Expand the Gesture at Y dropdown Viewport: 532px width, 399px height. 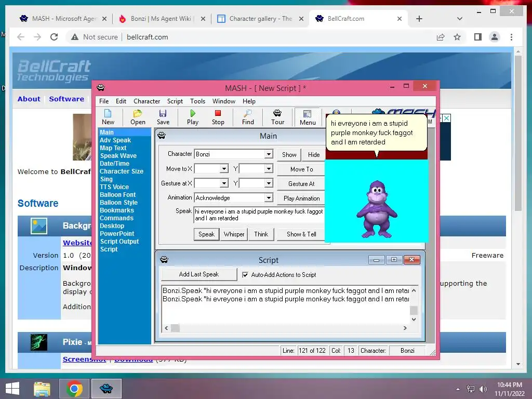(269, 183)
